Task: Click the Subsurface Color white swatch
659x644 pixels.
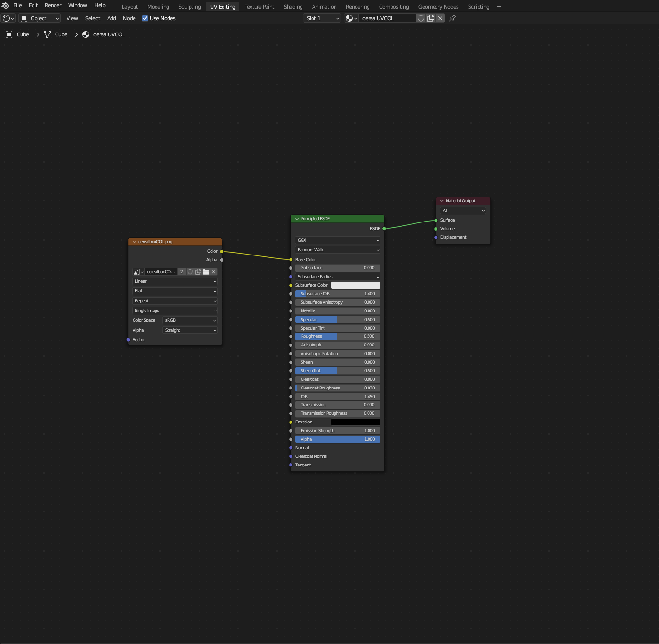Action: click(356, 285)
